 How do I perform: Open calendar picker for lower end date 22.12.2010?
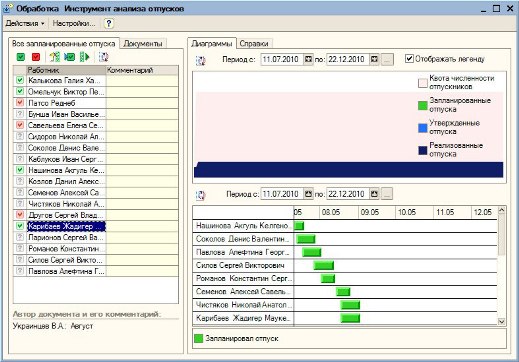(374, 194)
